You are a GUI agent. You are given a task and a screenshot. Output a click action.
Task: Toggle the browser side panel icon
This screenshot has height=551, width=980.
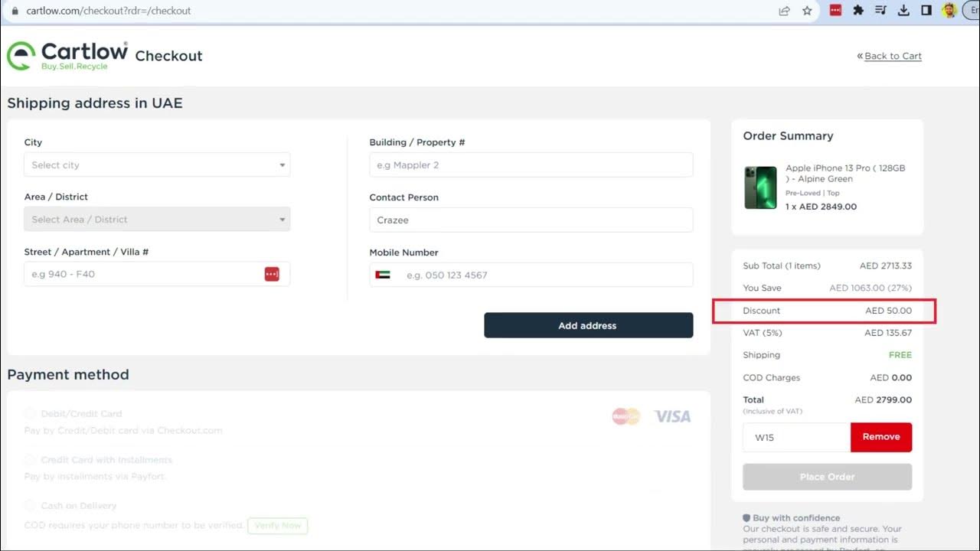click(926, 11)
